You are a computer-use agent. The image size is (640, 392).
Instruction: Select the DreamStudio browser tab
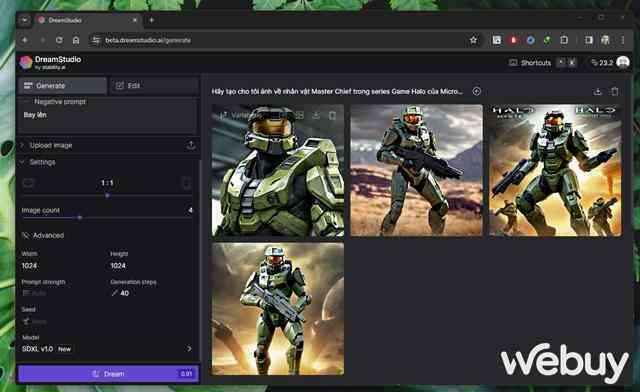click(x=88, y=20)
